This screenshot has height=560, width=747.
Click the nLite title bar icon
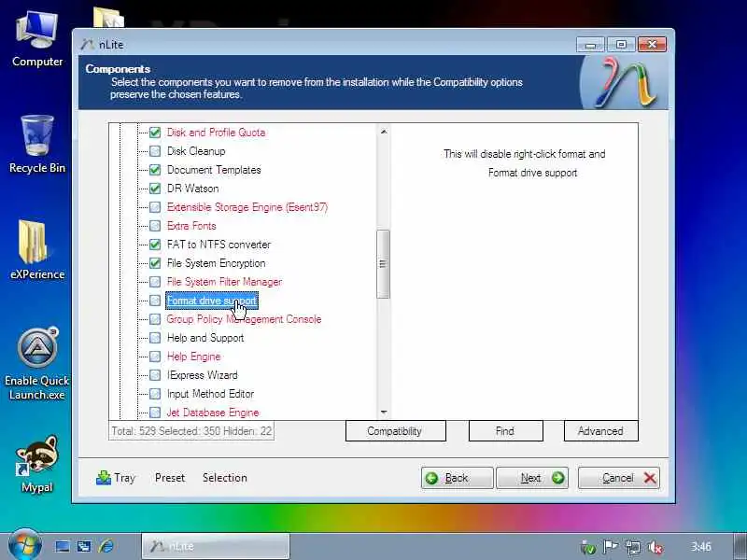tap(87, 44)
